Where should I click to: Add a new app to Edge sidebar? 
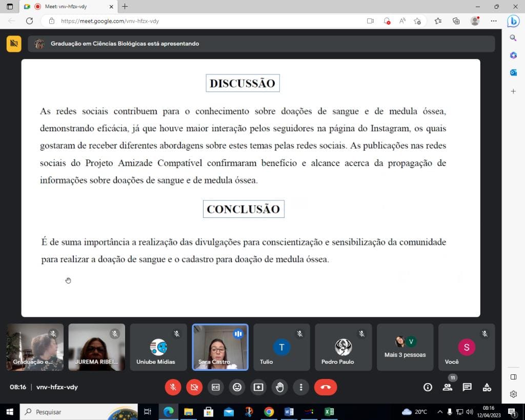513,91
